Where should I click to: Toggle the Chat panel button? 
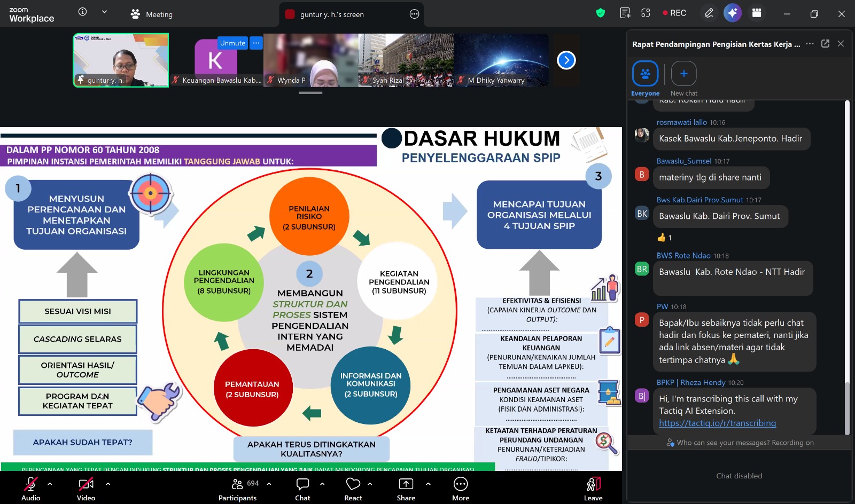click(x=302, y=489)
